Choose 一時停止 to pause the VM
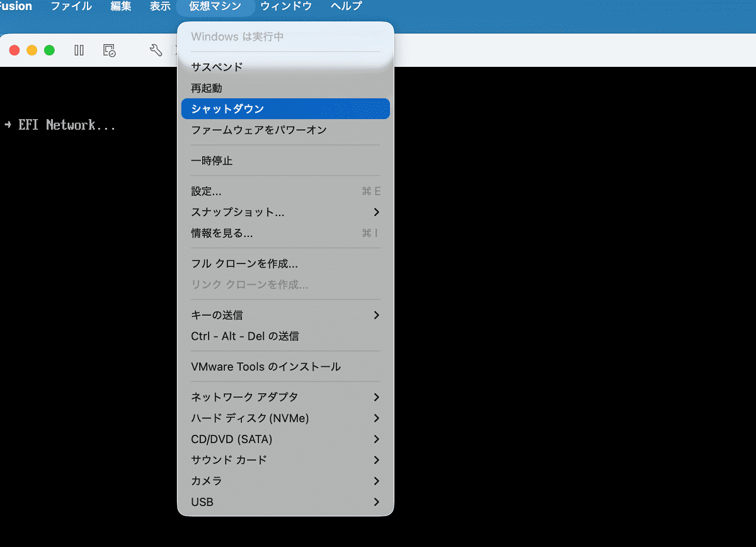 point(285,161)
